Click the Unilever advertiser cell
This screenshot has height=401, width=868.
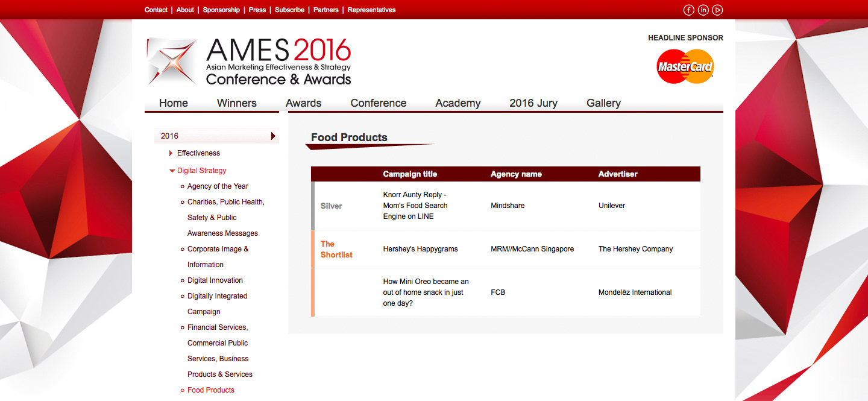pos(612,206)
